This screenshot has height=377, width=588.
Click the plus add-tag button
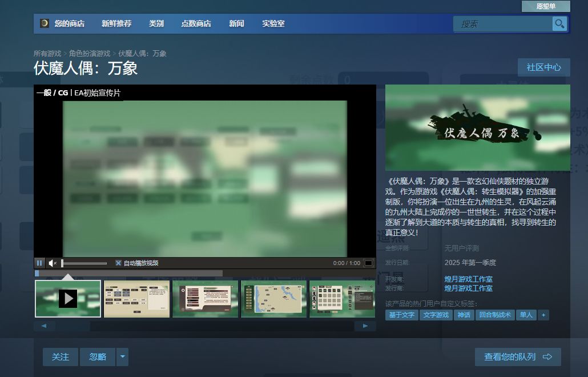point(543,315)
